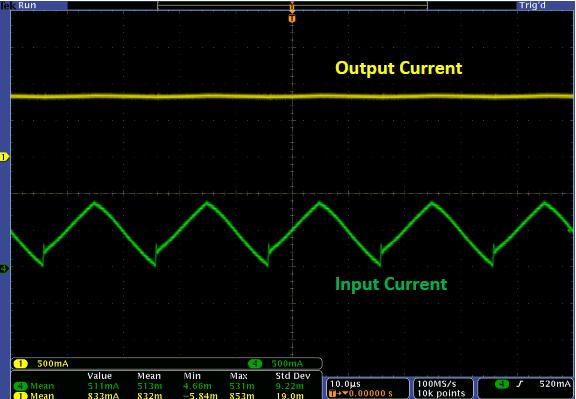The height and width of the screenshot is (399, 576).
Task: Click the yellow channel 1 ground marker
Action: 4,157
